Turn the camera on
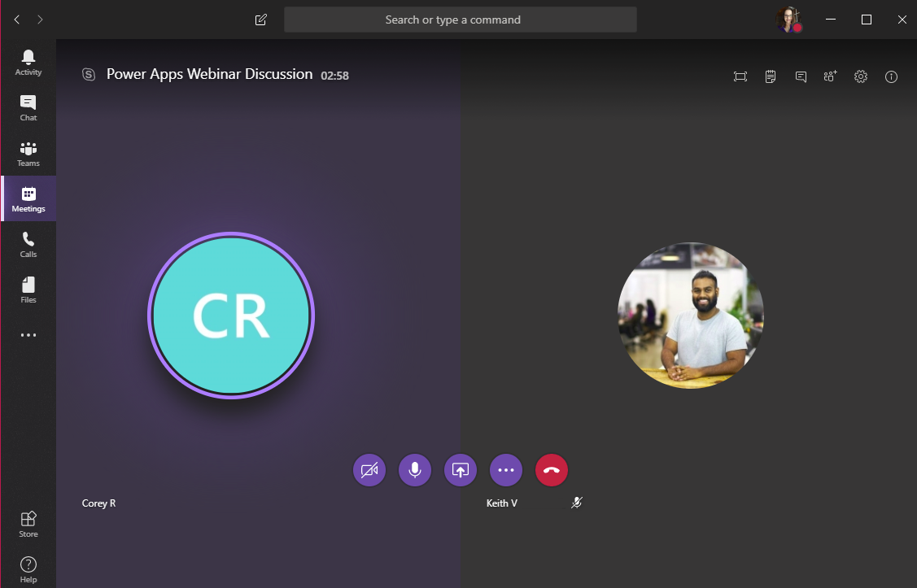This screenshot has height=588, width=917. pos(369,470)
